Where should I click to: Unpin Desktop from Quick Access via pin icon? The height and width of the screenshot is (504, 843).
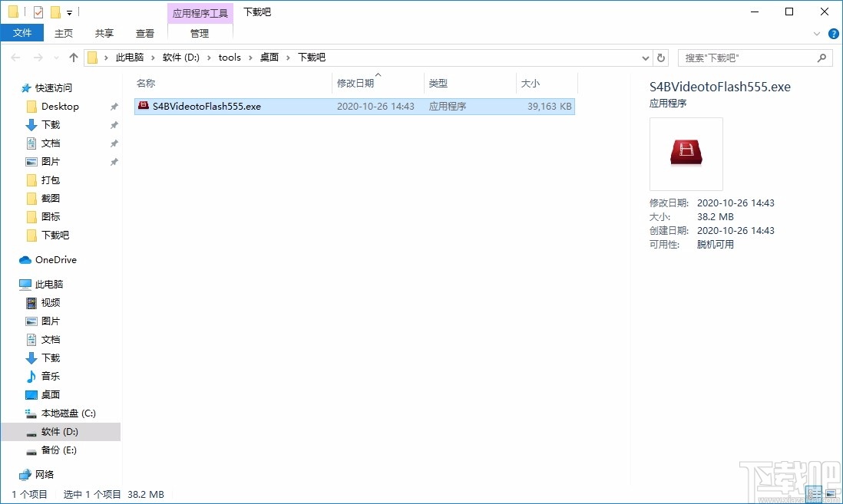pos(113,106)
